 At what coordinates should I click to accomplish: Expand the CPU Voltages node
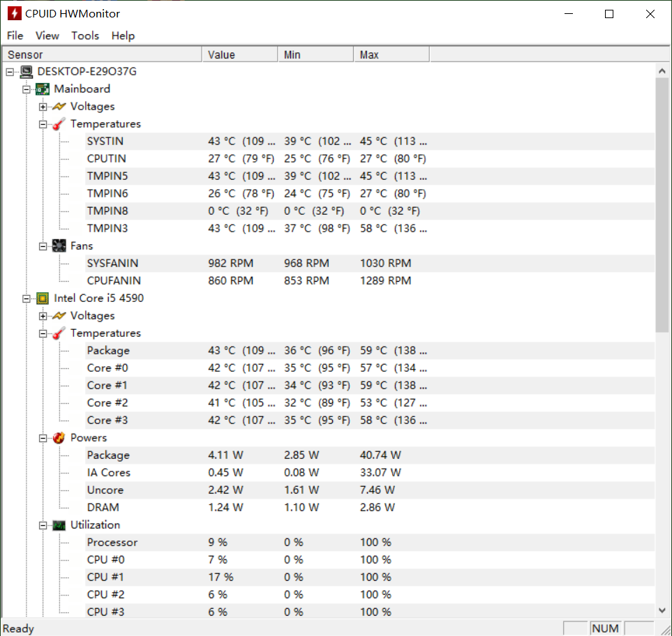pyautogui.click(x=43, y=316)
